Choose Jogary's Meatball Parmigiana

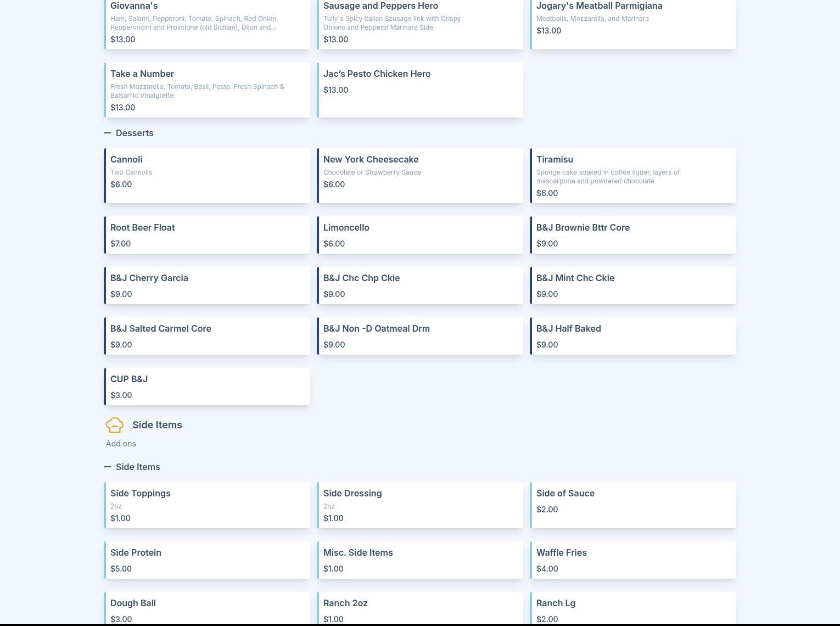coord(633,24)
